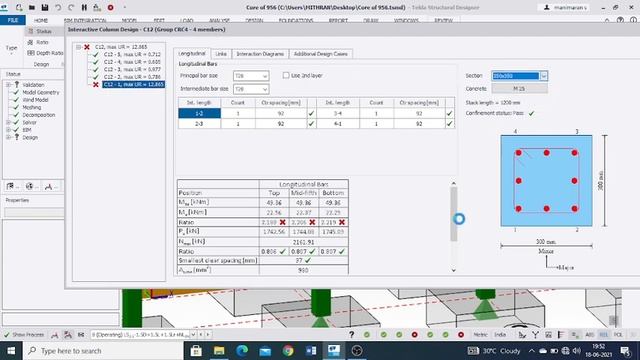640x360 pixels.
Task: Click the Design all icon in the quick access toolbar
Action: pos(97,7)
